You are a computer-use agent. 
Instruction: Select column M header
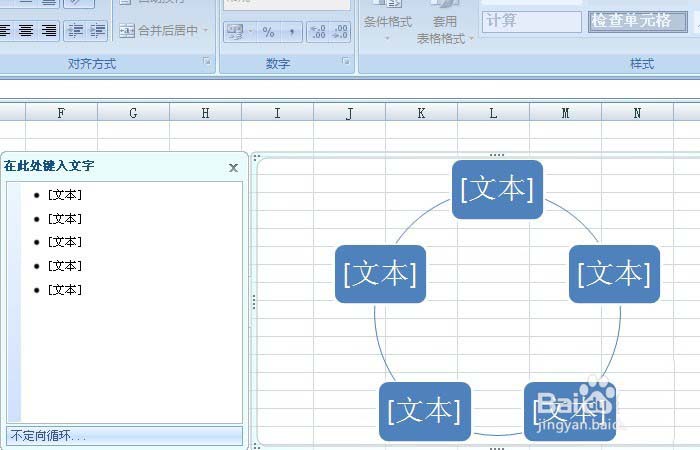(x=566, y=113)
